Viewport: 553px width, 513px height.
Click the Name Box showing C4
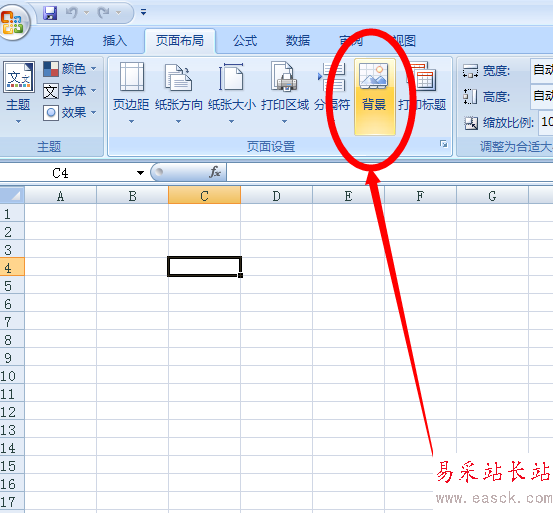[x=67, y=173]
